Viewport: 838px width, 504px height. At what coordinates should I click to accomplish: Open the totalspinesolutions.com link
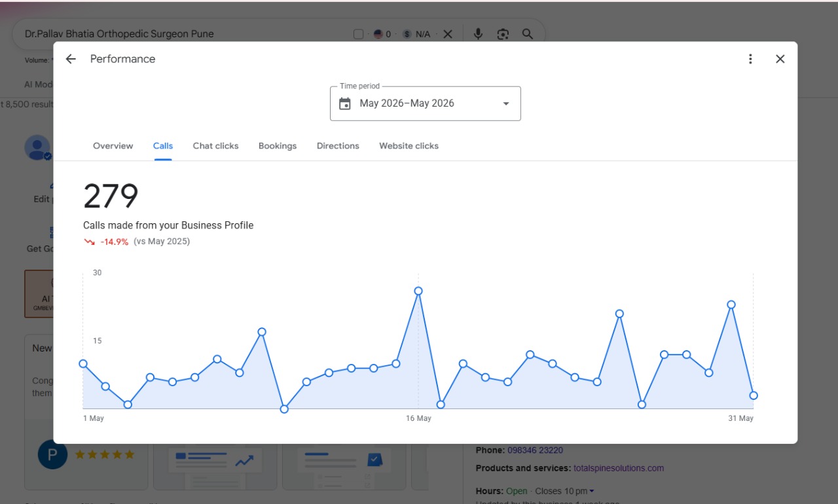[x=619, y=468]
